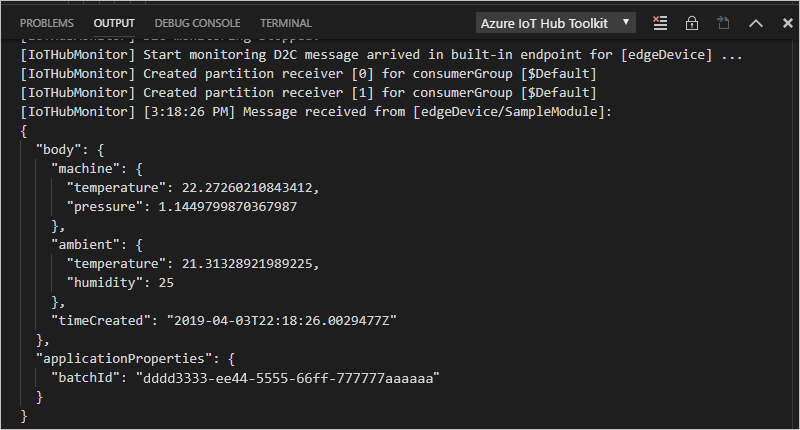Screen dimensions: 800x430
Task: Toggle the output scroll lock
Action: (x=691, y=22)
